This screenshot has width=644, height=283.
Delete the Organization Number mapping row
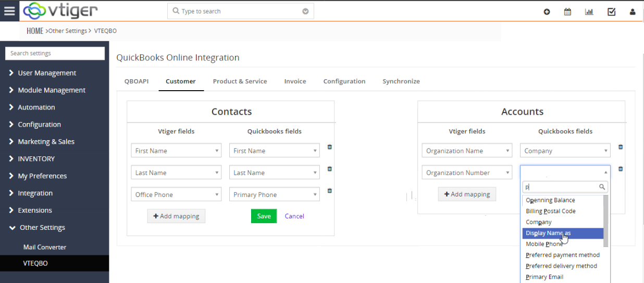[620, 169]
